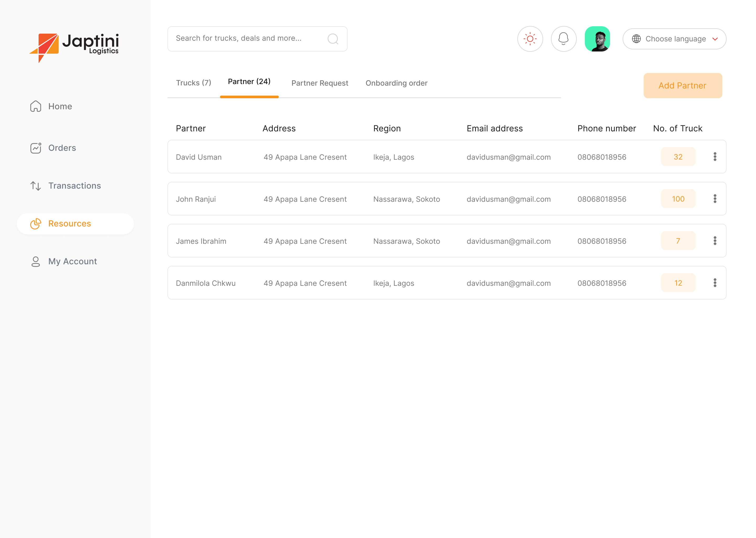Image resolution: width=756 pixels, height=538 pixels.
Task: Open the Partner Request tab
Action: pyautogui.click(x=319, y=83)
